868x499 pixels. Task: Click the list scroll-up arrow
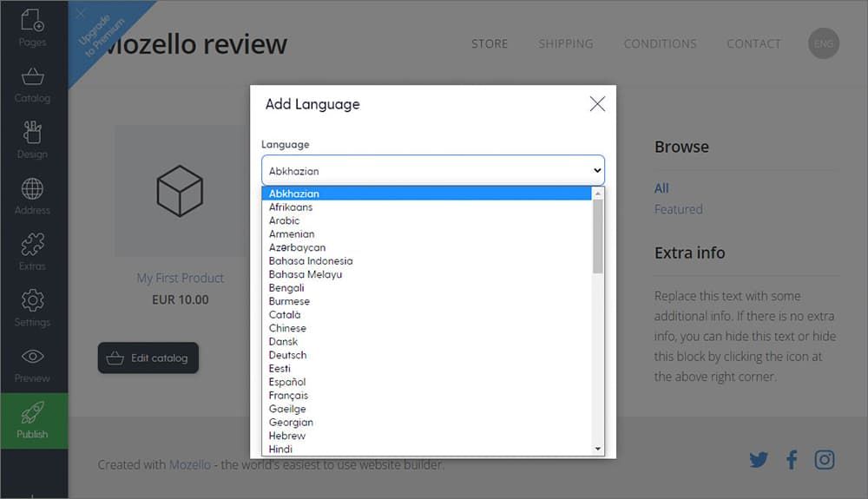point(598,194)
